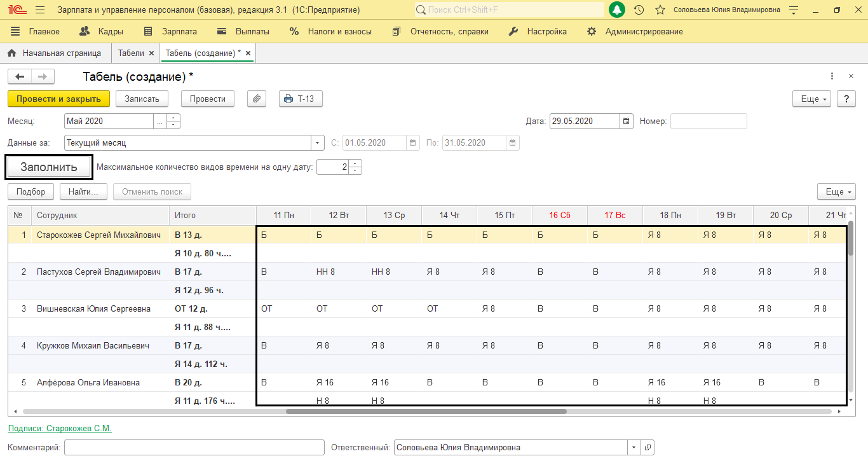Print the Т-13 form
The height and width of the screenshot is (463, 868).
coord(300,99)
